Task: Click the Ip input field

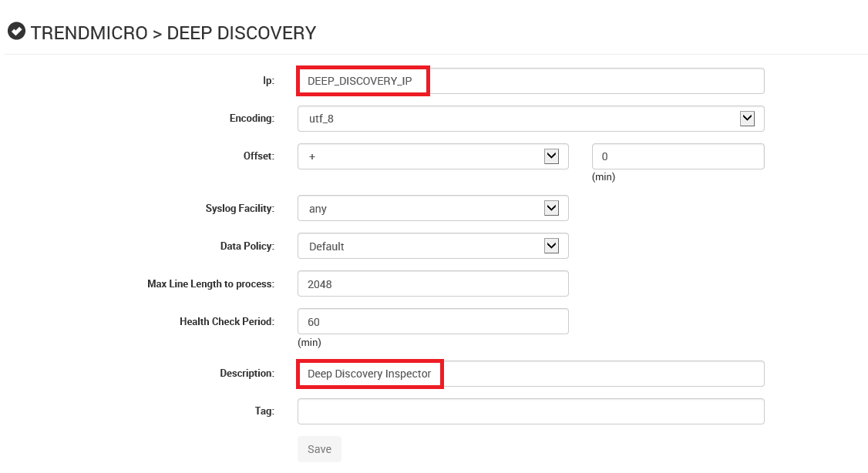Action: coord(531,82)
